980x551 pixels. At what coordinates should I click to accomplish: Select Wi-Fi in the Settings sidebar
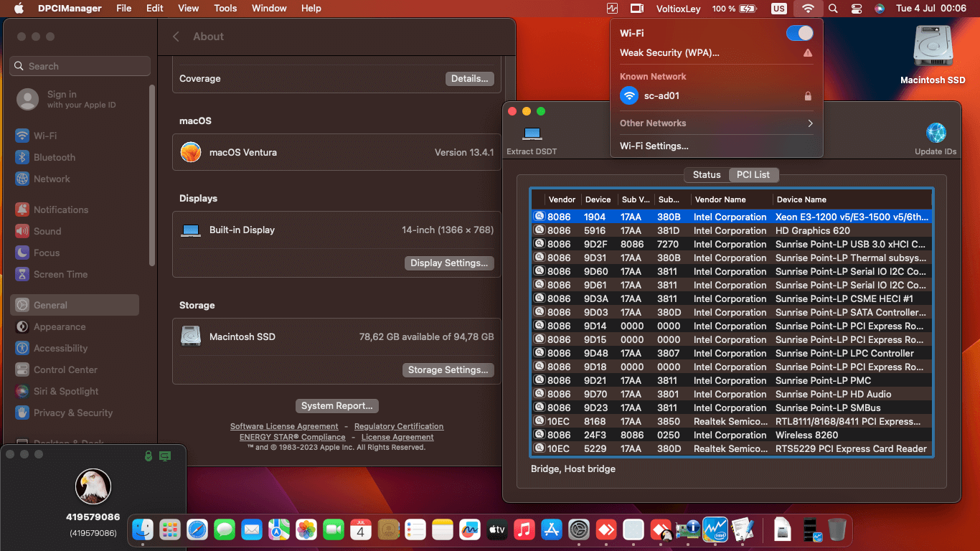75,136
